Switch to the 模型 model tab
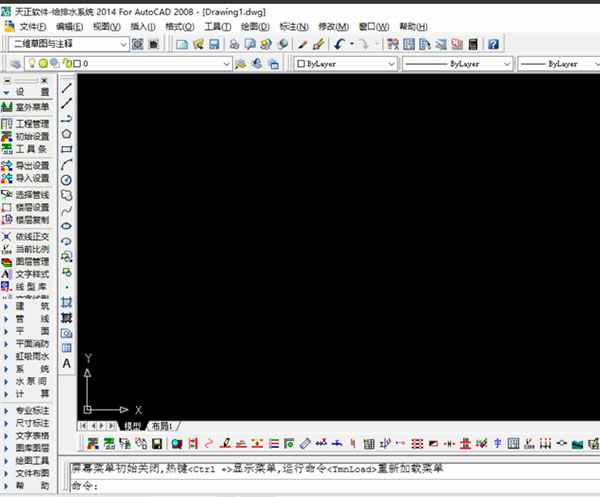600x497 pixels. pos(132,426)
